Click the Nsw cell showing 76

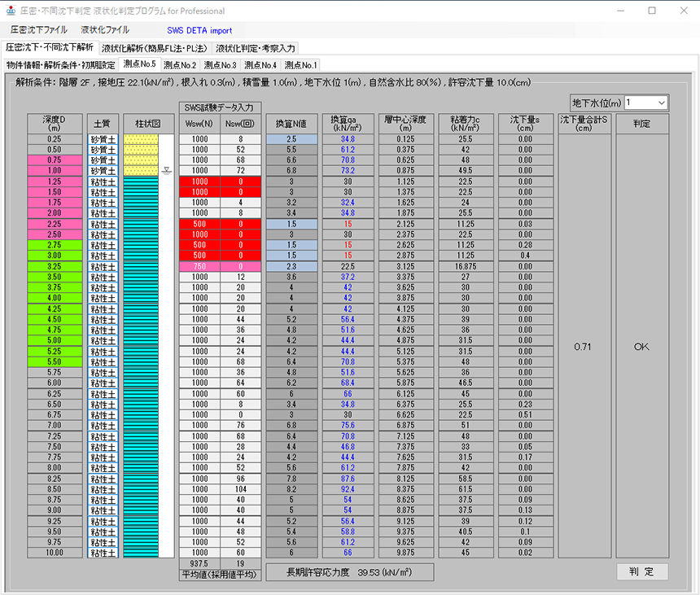(241, 426)
